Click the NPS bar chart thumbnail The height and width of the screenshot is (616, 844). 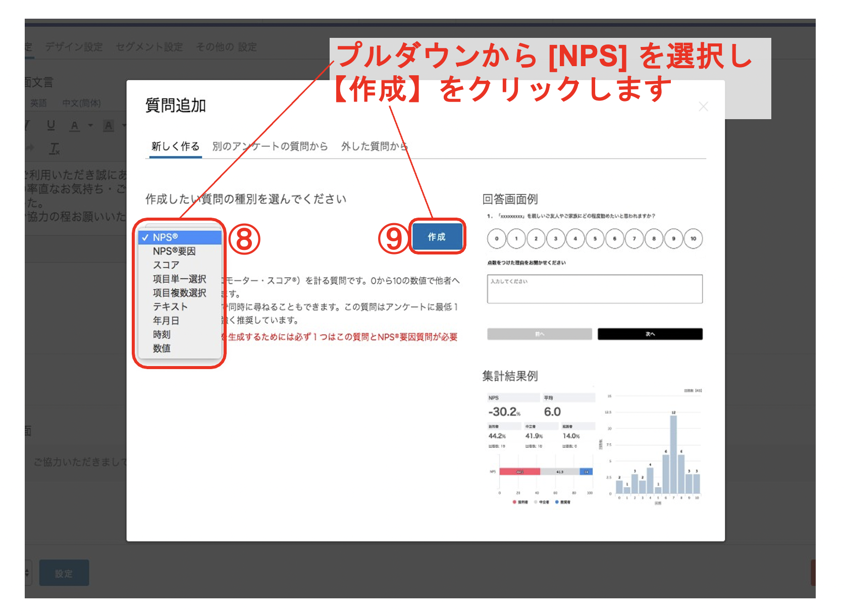[542, 479]
